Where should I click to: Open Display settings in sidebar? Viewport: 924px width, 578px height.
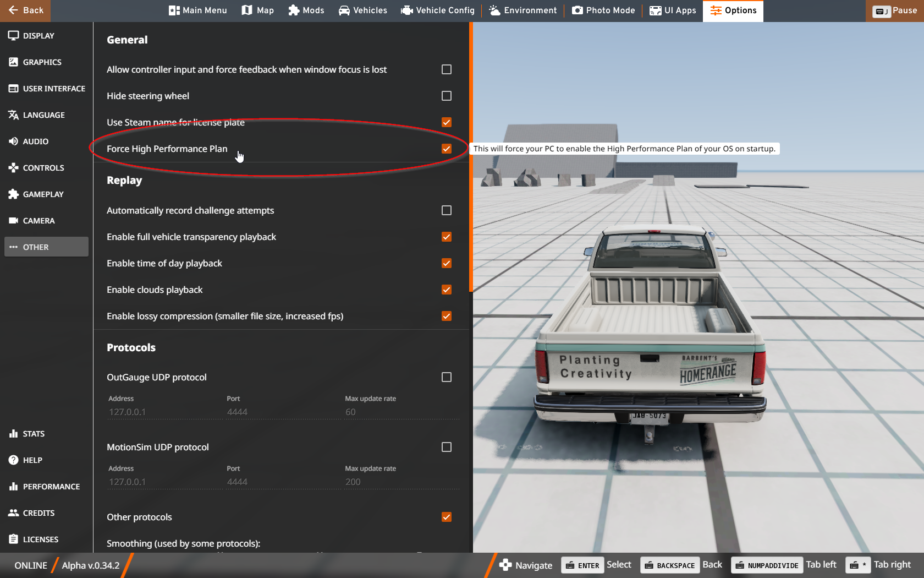pos(46,36)
